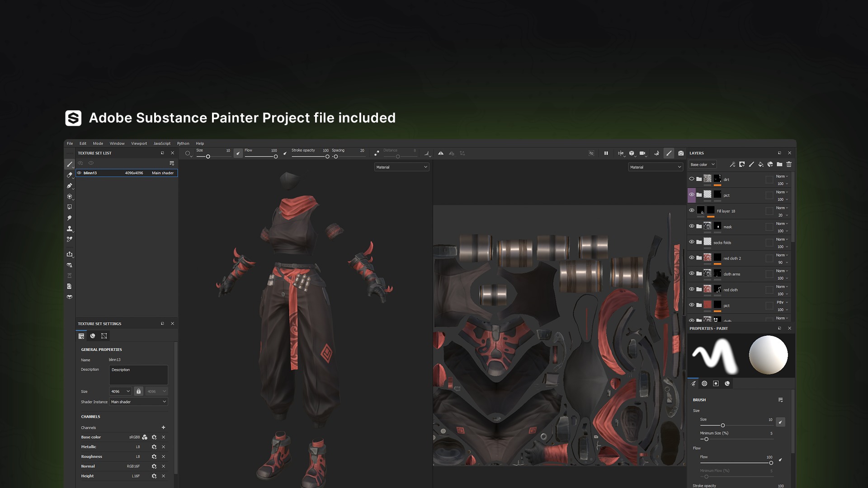This screenshot has height=488, width=868.
Task: Click the Export textures icon in left toolbar
Action: (70, 254)
